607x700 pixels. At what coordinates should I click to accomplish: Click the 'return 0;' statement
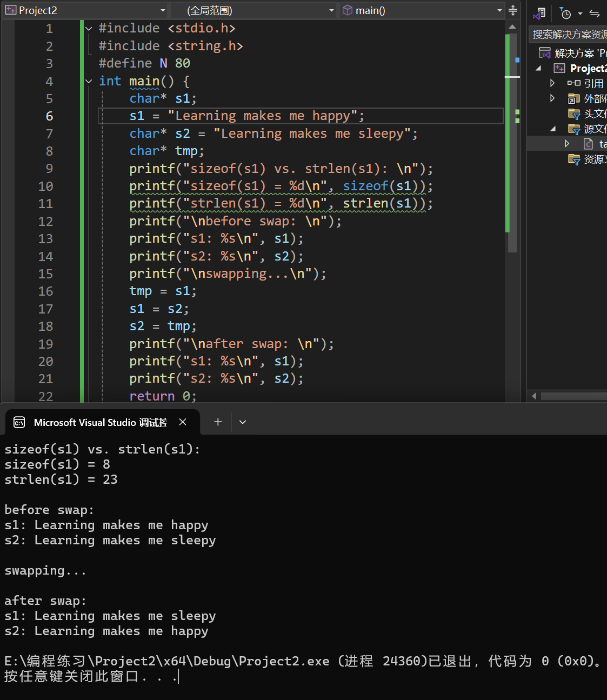(x=163, y=396)
